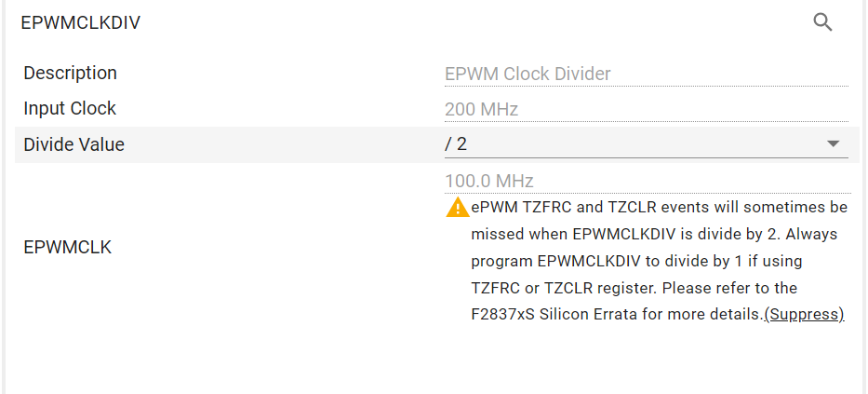Click the search magnifier icon
The width and height of the screenshot is (868, 394).
tap(822, 21)
